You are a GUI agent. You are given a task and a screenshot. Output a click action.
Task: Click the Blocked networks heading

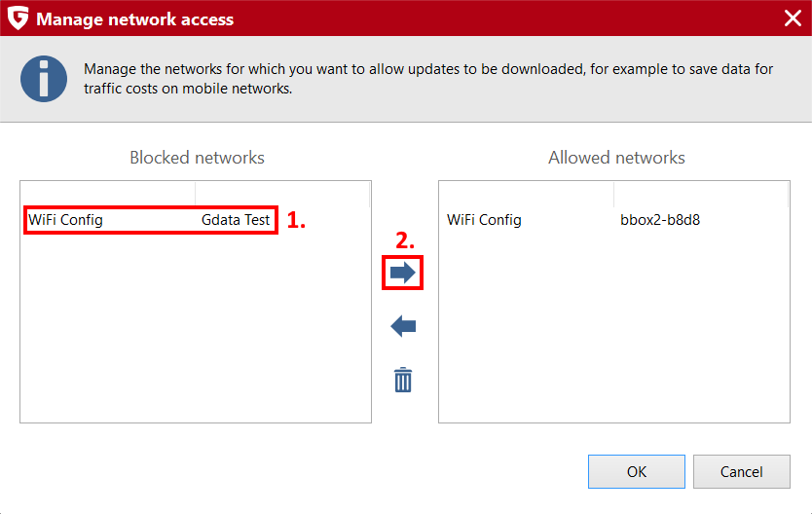click(197, 158)
